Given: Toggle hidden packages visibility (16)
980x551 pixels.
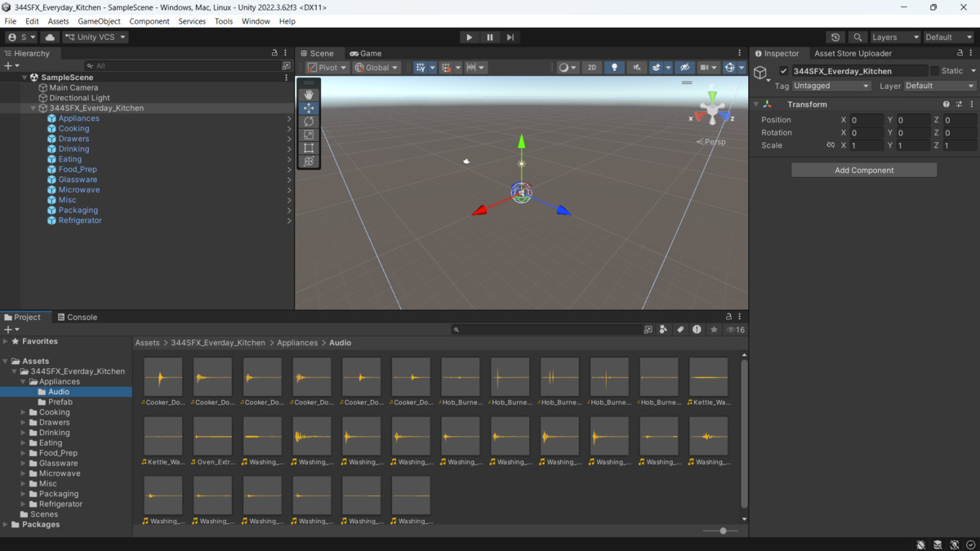Looking at the screenshot, I should [736, 330].
